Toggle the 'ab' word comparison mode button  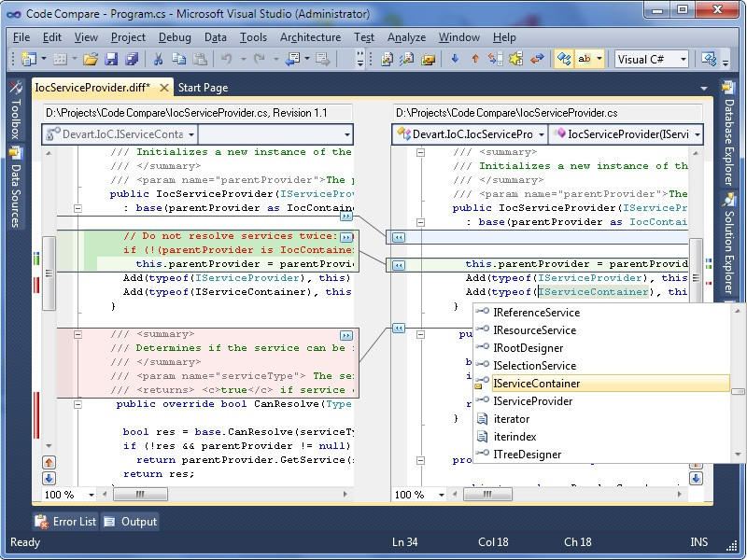click(x=585, y=59)
